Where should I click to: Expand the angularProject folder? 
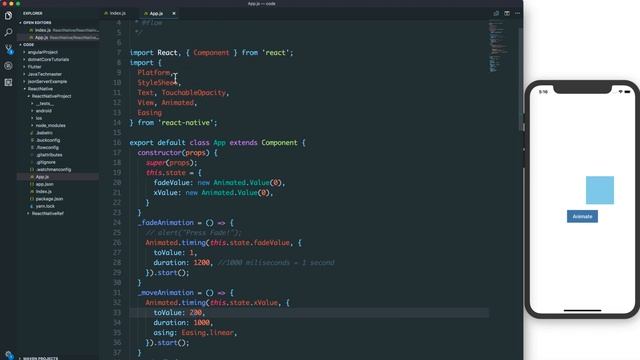point(42,52)
